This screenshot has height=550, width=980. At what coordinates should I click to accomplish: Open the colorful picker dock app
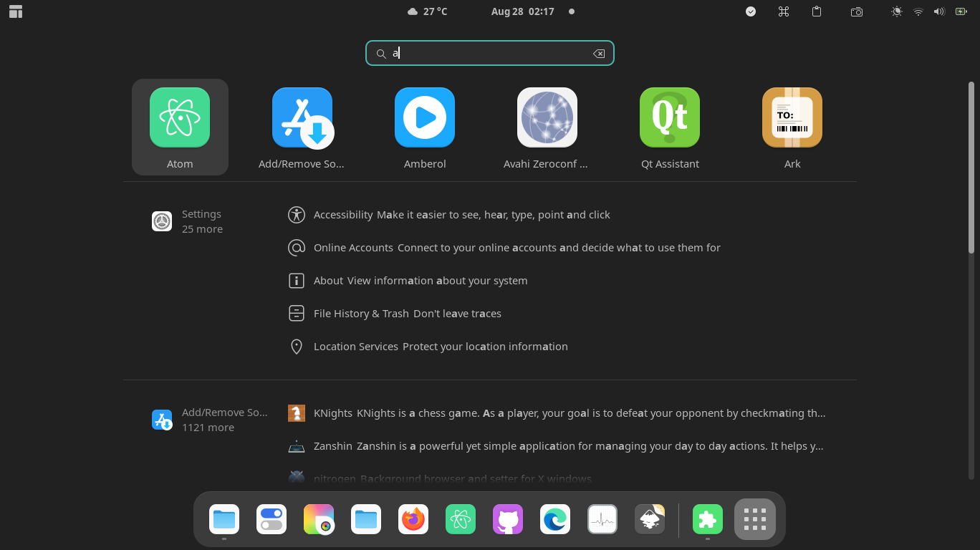click(x=319, y=519)
